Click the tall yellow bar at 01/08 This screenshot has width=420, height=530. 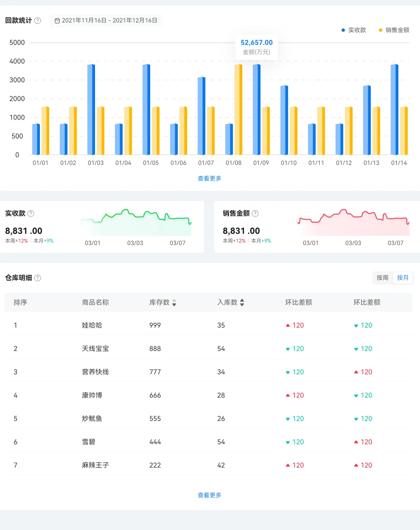[238, 109]
